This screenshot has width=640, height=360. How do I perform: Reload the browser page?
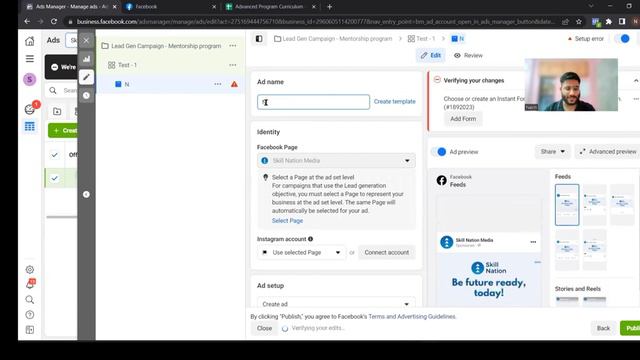coord(54,21)
